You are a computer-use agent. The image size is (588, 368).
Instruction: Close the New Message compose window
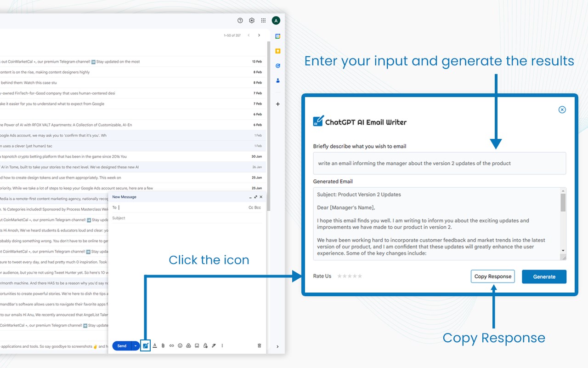click(x=261, y=197)
